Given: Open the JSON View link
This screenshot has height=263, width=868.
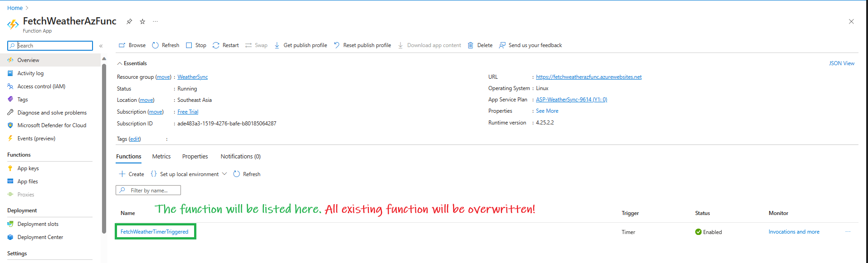Looking at the screenshot, I should pos(841,63).
